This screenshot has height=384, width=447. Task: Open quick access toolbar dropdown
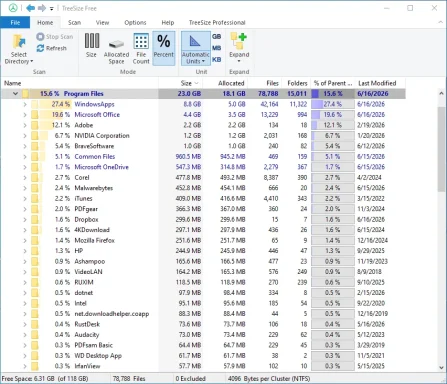click(x=52, y=8)
